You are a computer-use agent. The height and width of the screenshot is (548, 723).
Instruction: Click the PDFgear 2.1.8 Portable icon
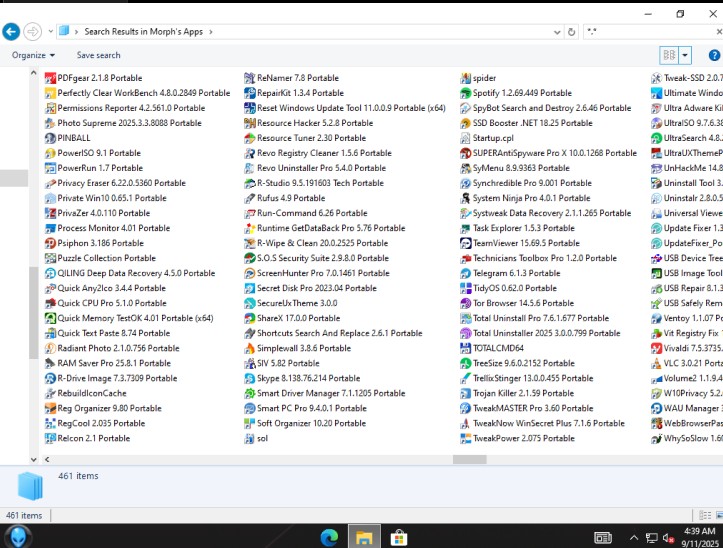point(50,78)
